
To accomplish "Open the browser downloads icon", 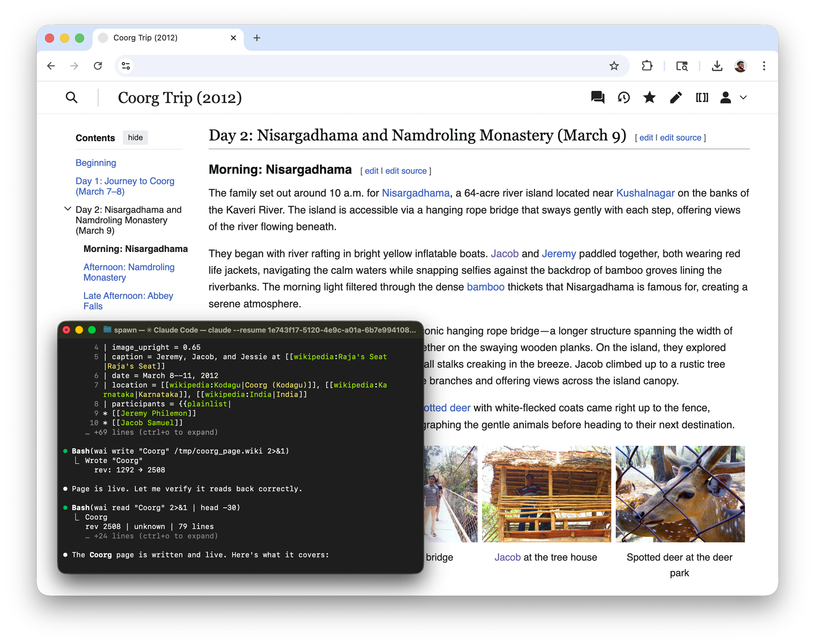I will 717,66.
